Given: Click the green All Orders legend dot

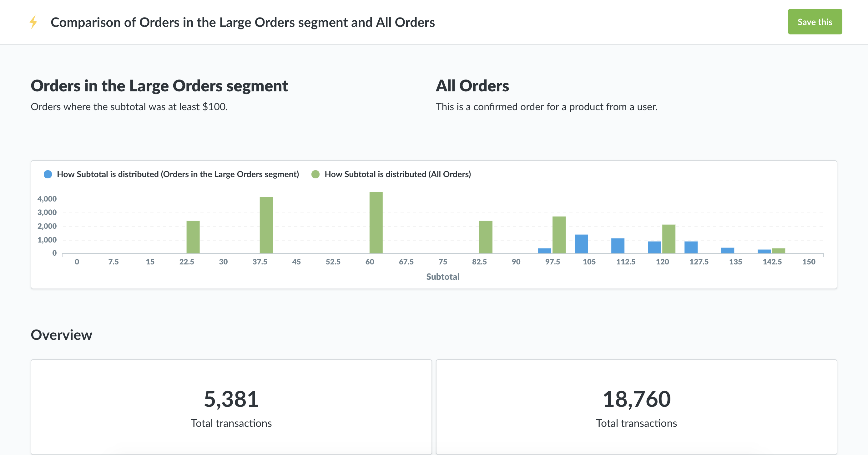Looking at the screenshot, I should pos(315,174).
